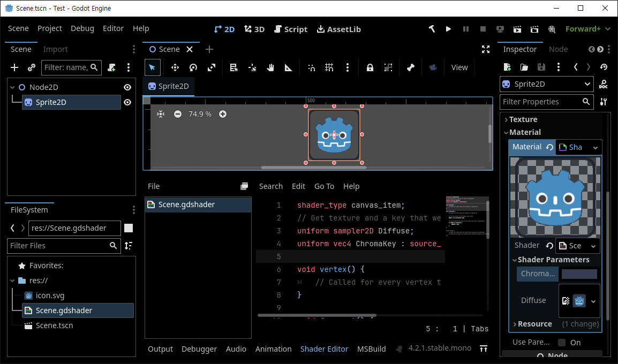Load an existing resource in Inspector
This screenshot has width=618, height=364.
click(x=524, y=67)
